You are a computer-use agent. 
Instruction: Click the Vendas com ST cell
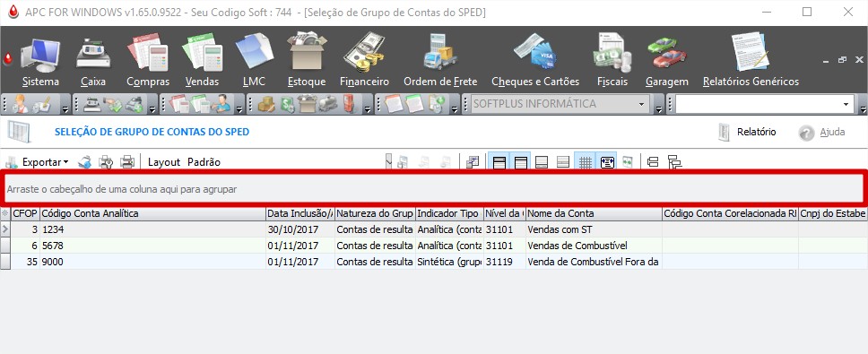(x=594, y=229)
